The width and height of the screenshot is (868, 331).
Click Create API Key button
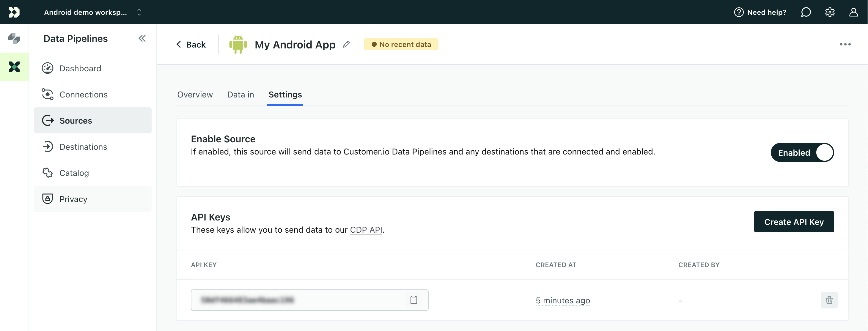point(794,222)
